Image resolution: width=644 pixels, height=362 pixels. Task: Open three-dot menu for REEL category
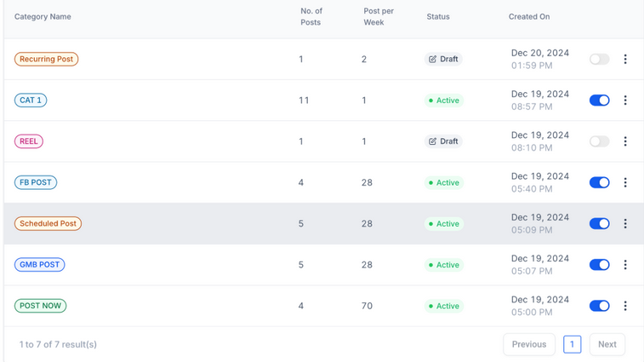coord(625,141)
